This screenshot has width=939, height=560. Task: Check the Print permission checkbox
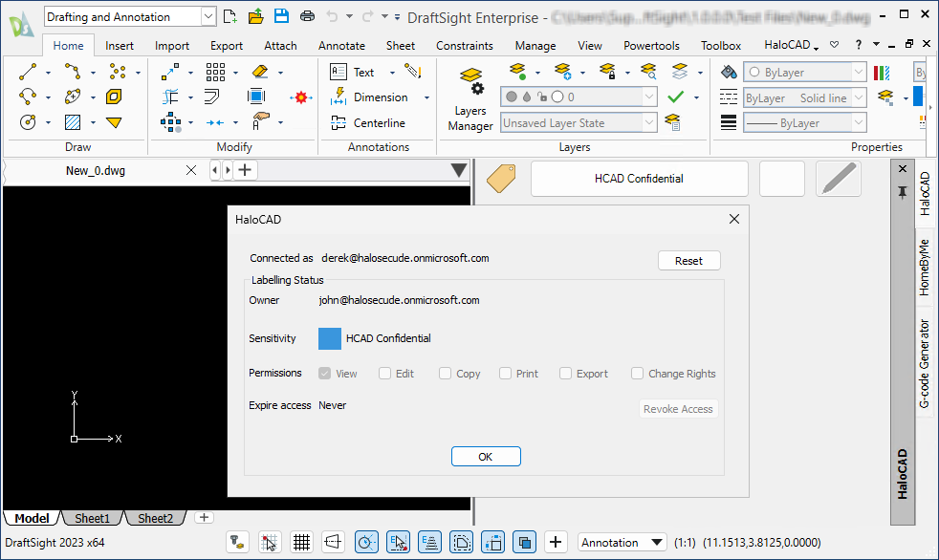(505, 374)
